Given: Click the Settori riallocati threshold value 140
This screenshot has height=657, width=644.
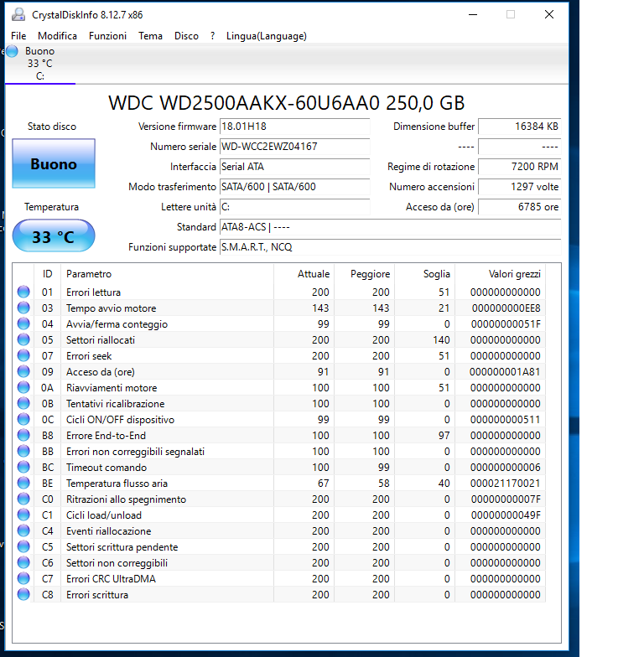Looking at the screenshot, I should pos(441,340).
